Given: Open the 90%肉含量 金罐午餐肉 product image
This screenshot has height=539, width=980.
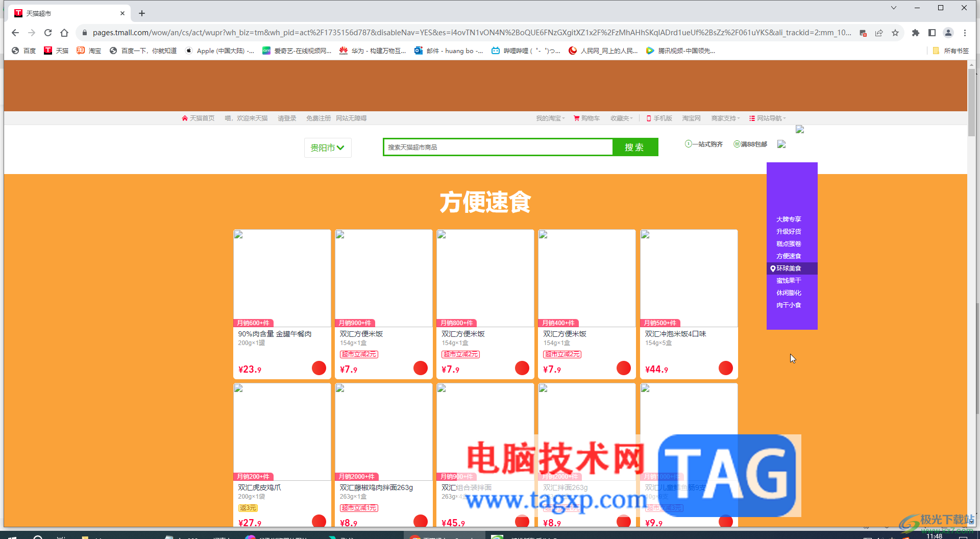Looking at the screenshot, I should 282,278.
